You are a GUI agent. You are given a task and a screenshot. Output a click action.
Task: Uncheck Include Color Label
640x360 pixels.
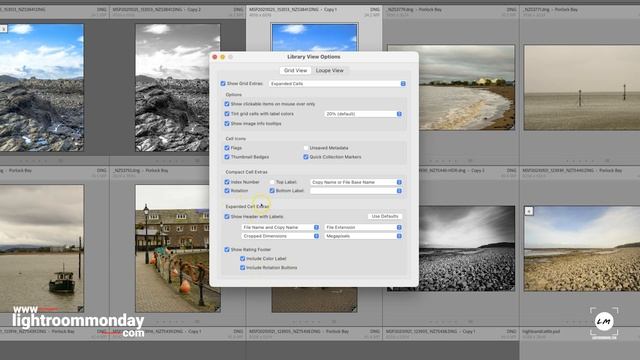click(x=242, y=259)
